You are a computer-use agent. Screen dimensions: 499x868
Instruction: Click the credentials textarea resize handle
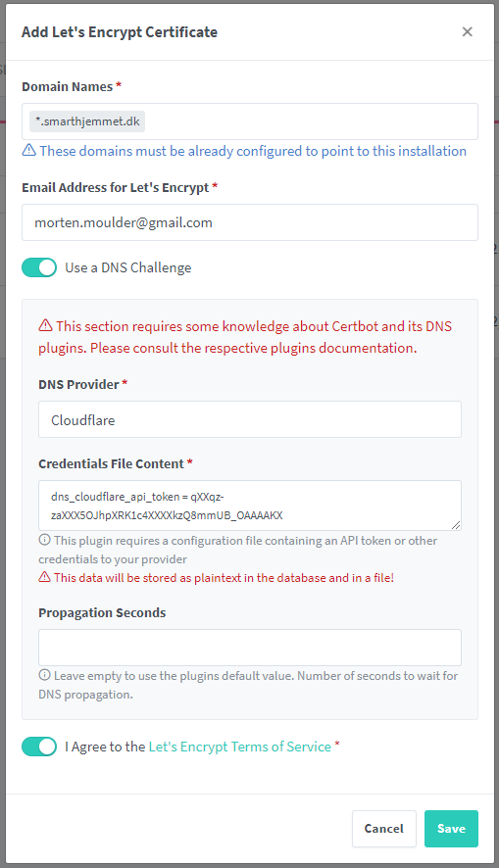click(x=455, y=525)
